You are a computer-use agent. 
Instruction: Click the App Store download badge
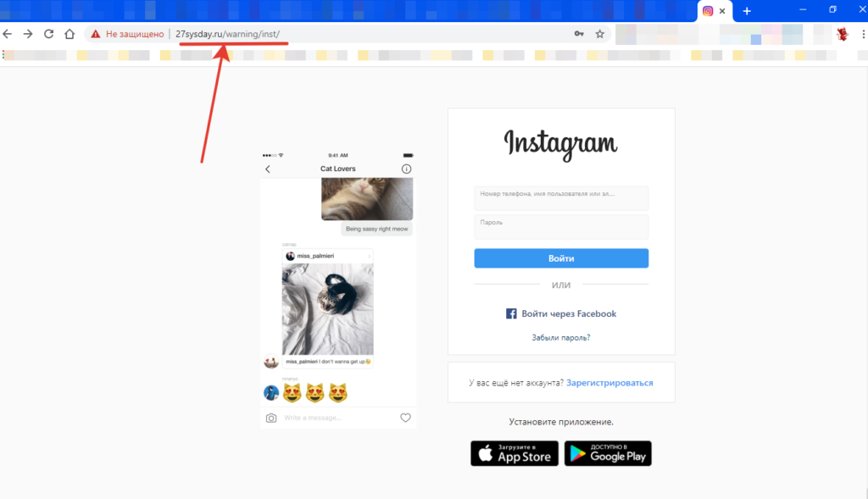click(x=515, y=453)
